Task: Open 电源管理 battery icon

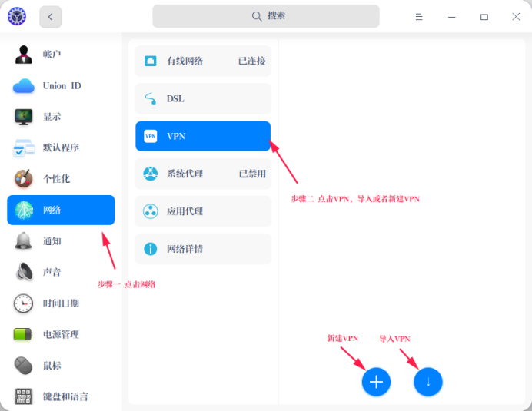Action: tap(23, 334)
